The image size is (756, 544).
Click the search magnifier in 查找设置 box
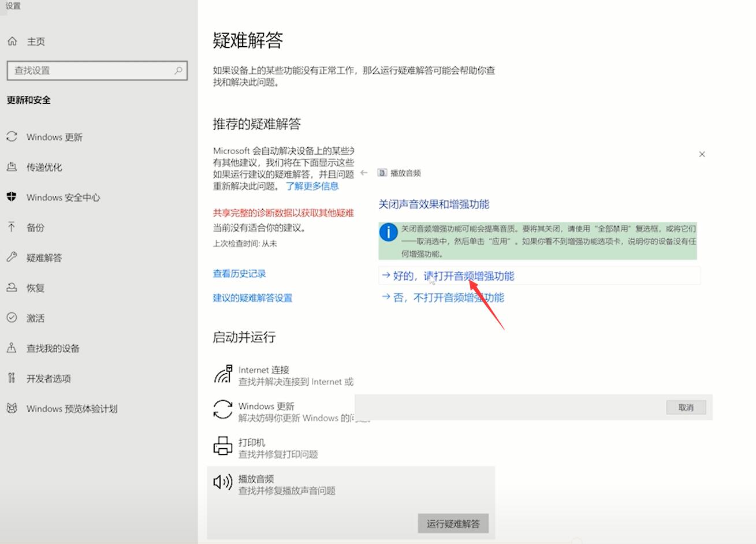pyautogui.click(x=178, y=70)
